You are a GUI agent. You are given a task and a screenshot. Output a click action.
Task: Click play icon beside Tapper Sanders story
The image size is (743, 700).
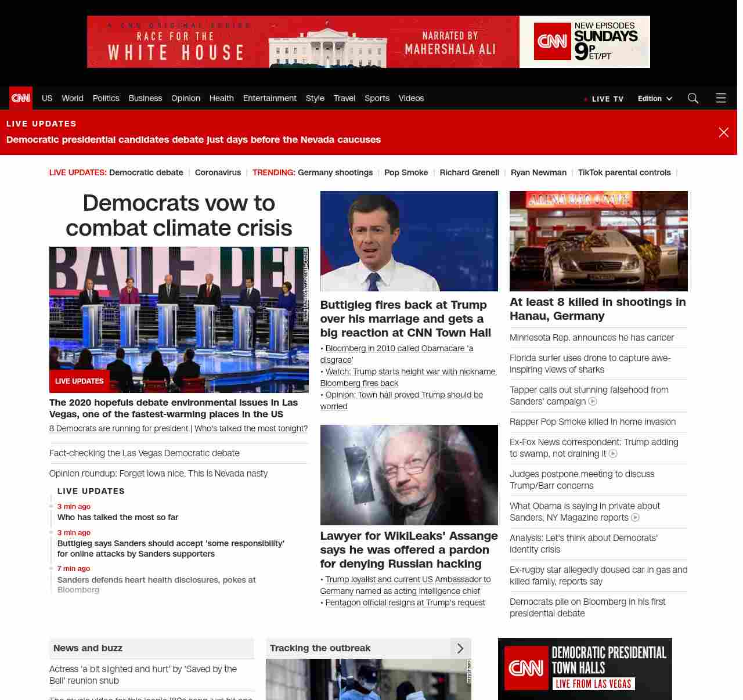[x=593, y=402]
